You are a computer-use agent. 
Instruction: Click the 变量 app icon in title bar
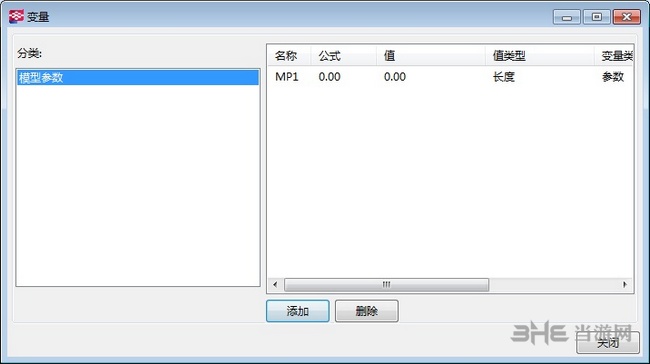(17, 17)
